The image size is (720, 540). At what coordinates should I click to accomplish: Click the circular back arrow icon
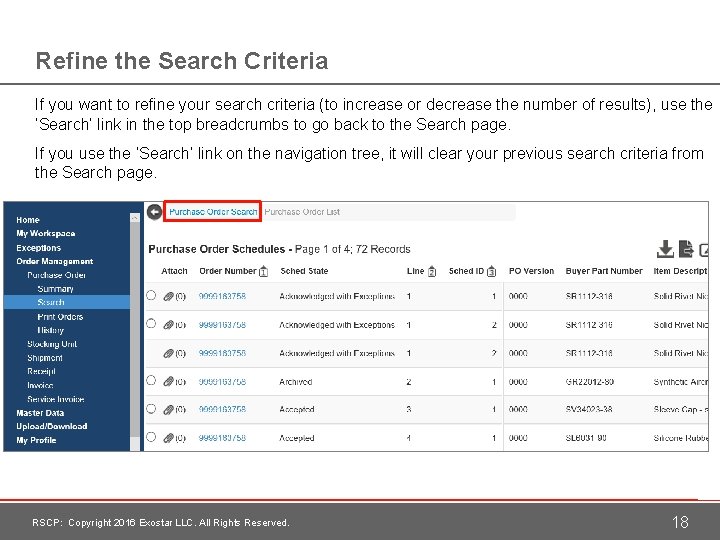155,212
